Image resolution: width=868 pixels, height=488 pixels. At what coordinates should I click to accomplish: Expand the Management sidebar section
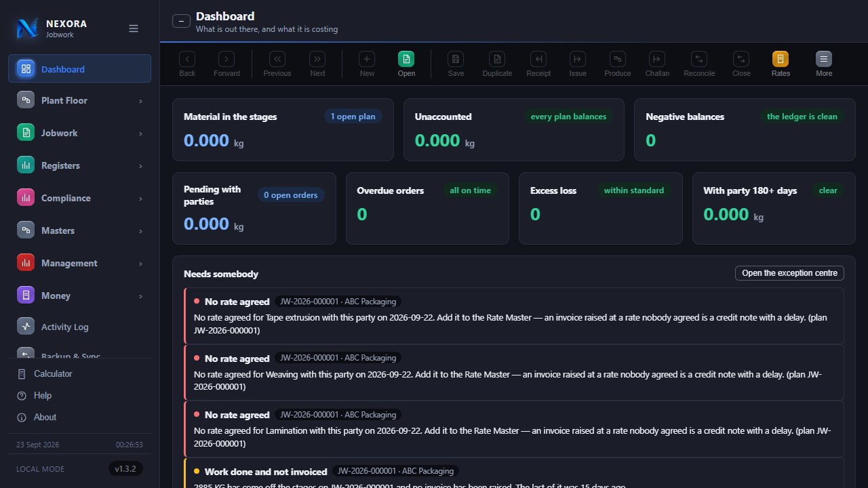point(79,263)
